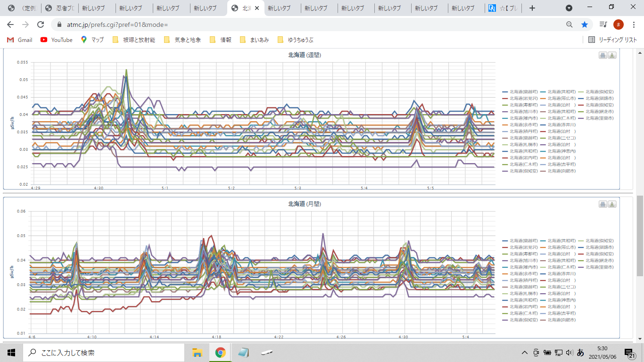Open the Gmail bookmark
This screenshot has height=362, width=644.
point(20,40)
